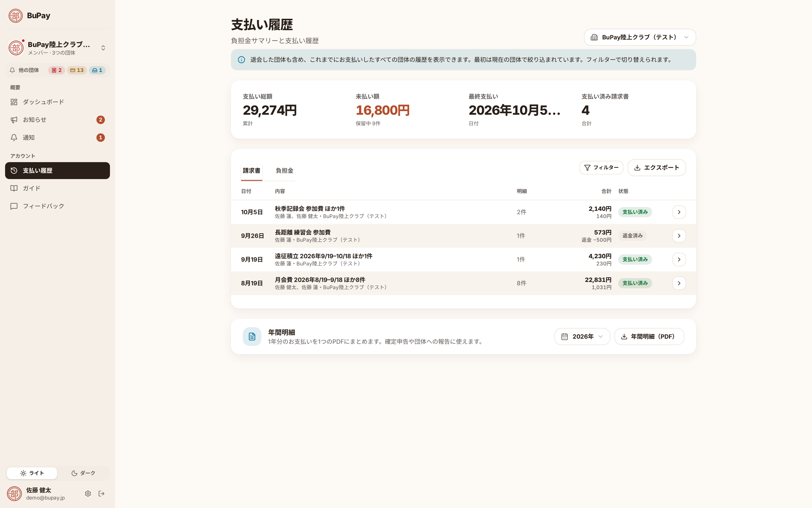Click the BuPay logo in the sidebar header
The image size is (812, 508).
(15, 15)
